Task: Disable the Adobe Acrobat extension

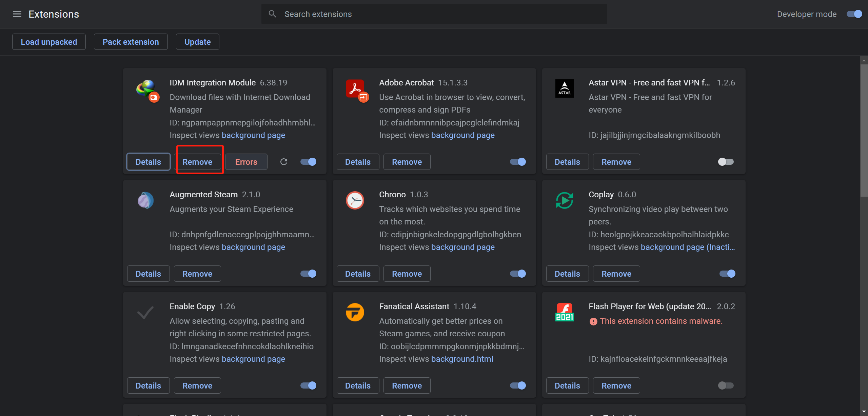Action: tap(518, 162)
